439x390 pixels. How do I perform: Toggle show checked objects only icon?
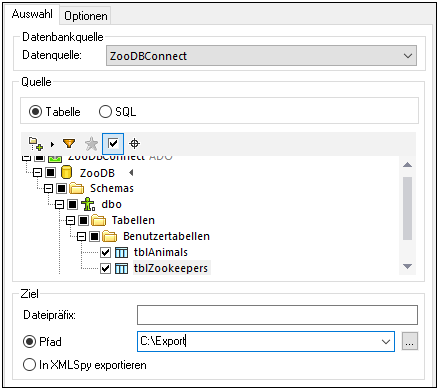click(x=113, y=144)
